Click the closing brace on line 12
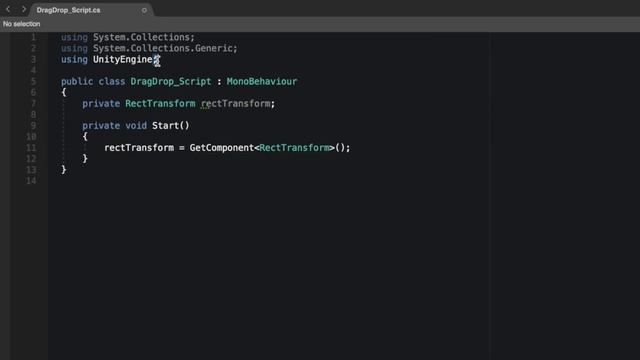Image resolution: width=640 pixels, height=360 pixels. [85, 158]
